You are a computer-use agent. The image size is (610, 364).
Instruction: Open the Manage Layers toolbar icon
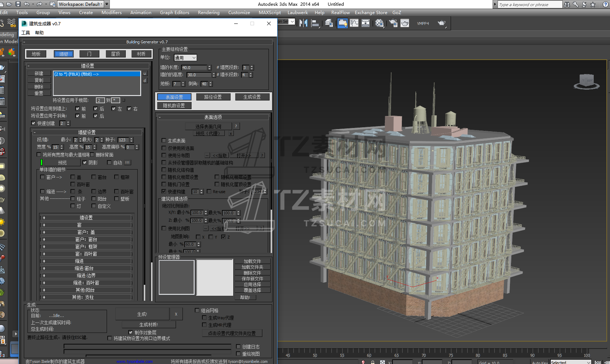(x=328, y=23)
